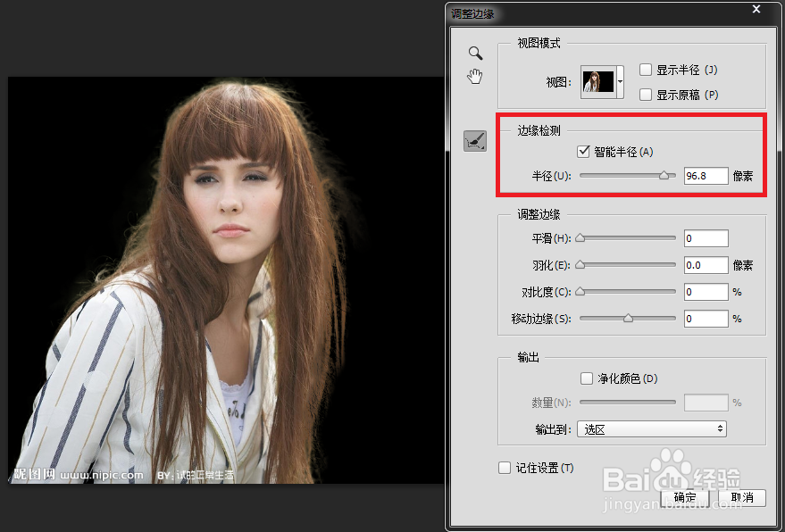The height and width of the screenshot is (532, 785).
Task: Click the radius value field showing 96.8
Action: tap(706, 175)
